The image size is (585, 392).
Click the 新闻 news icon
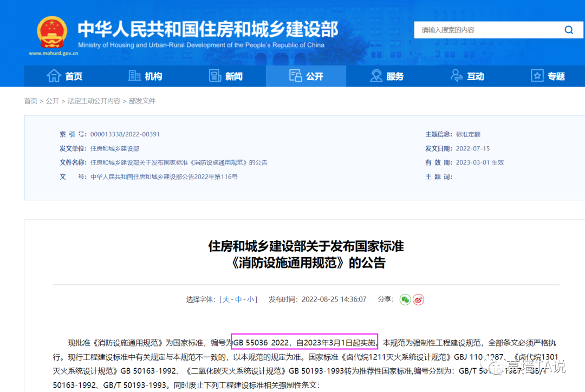coord(215,76)
